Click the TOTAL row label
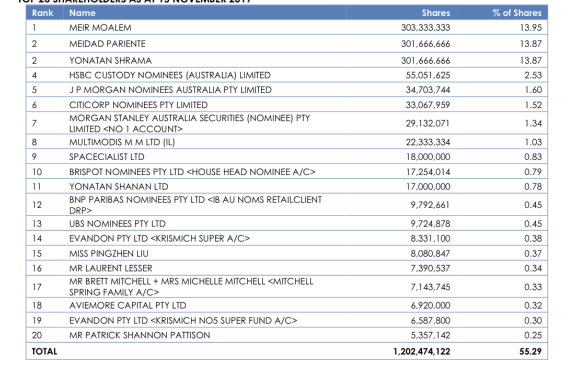The width and height of the screenshot is (588, 372). point(44,352)
